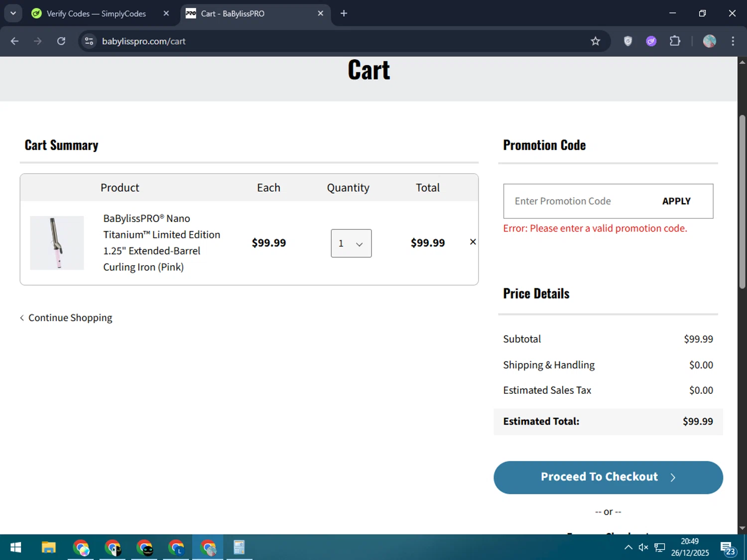Open BaBylissPRO Nano Titanium curling iron link

pyautogui.click(x=161, y=243)
